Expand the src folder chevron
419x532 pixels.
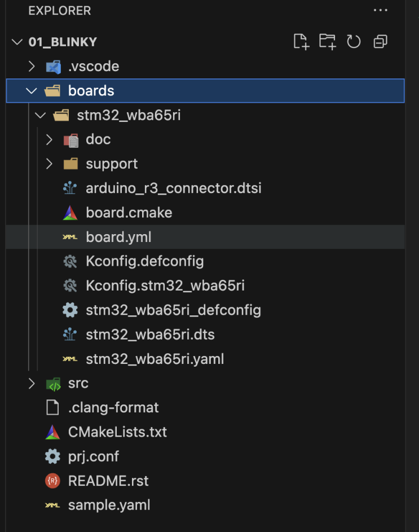(32, 384)
